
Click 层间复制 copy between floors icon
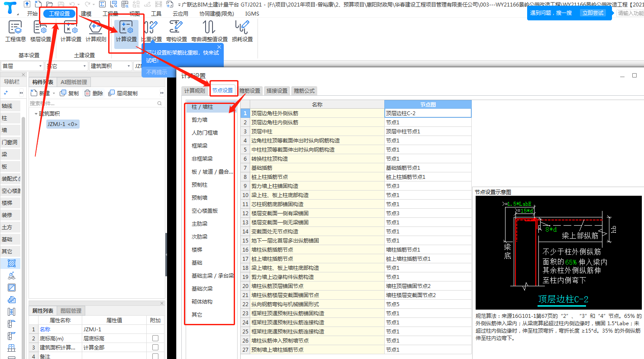pos(123,93)
